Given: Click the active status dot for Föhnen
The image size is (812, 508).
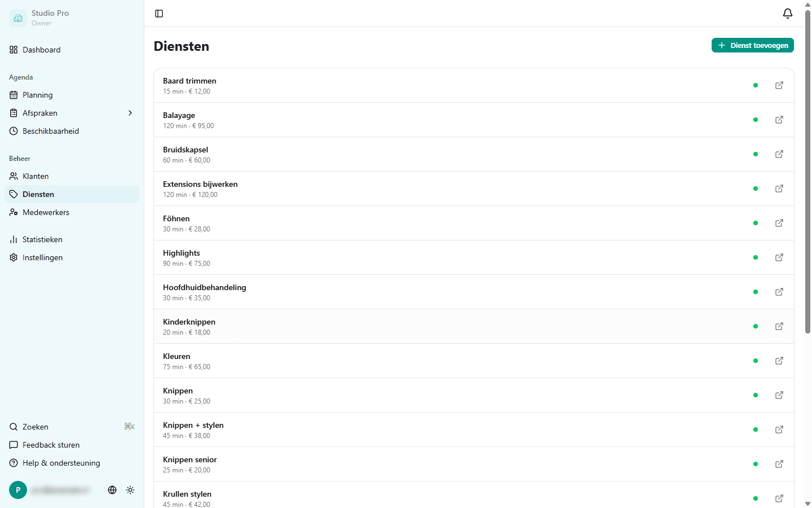Looking at the screenshot, I should (756, 223).
